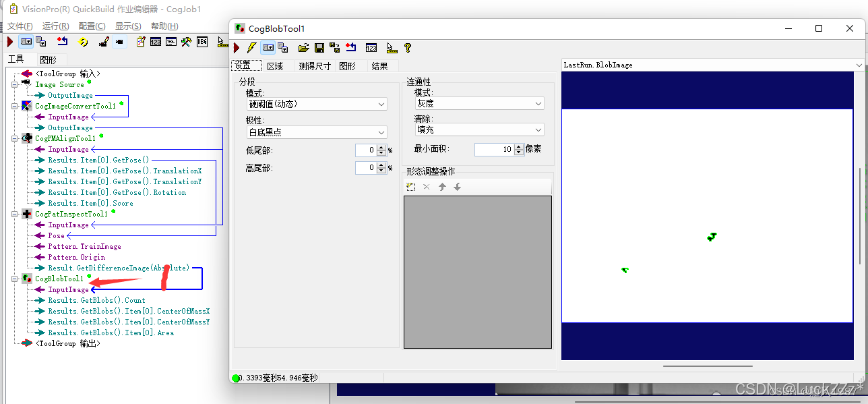The height and width of the screenshot is (404, 868).
Task: Click the 最小面积 input field
Action: point(494,150)
